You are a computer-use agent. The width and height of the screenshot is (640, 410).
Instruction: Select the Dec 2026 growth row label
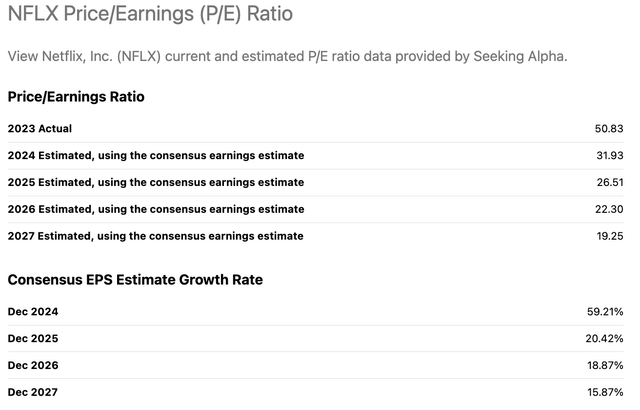click(x=33, y=365)
